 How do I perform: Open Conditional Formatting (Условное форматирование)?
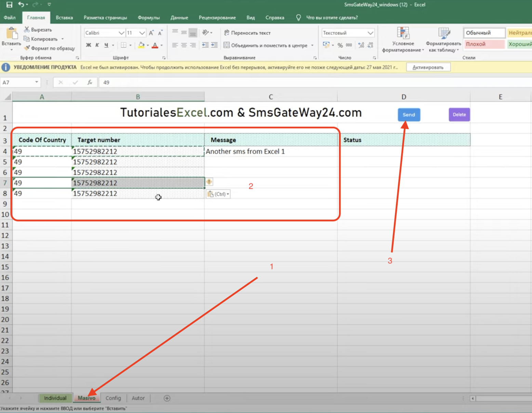(403, 40)
